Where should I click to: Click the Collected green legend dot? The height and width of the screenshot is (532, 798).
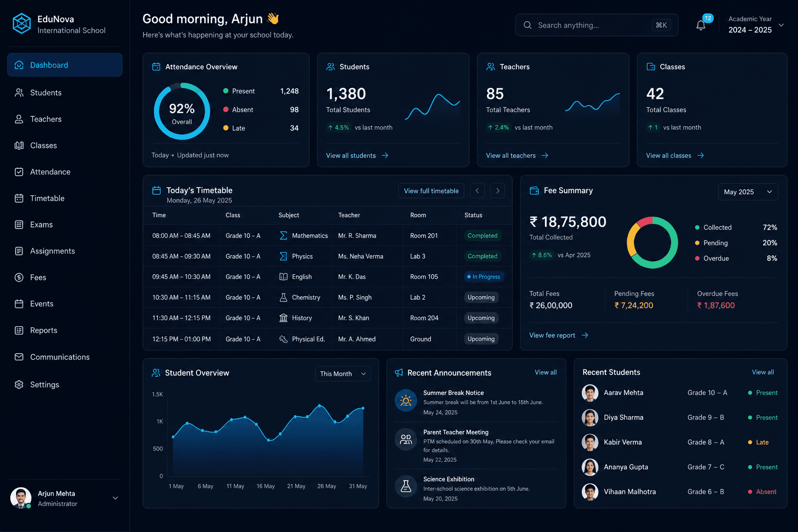tap(697, 228)
